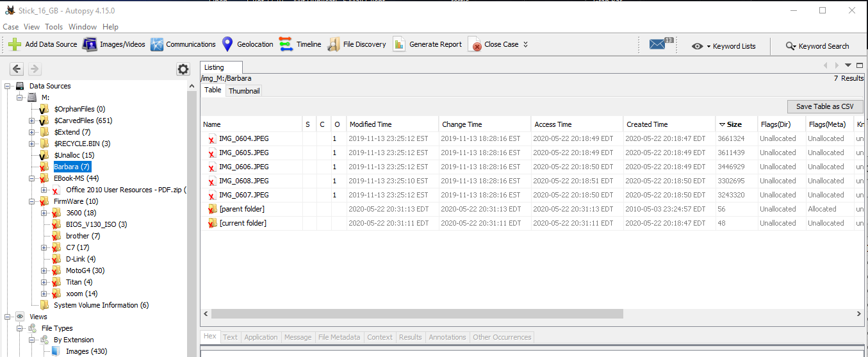Collapse the FirmWare folder
The height and width of the screenshot is (357, 868).
click(x=32, y=201)
